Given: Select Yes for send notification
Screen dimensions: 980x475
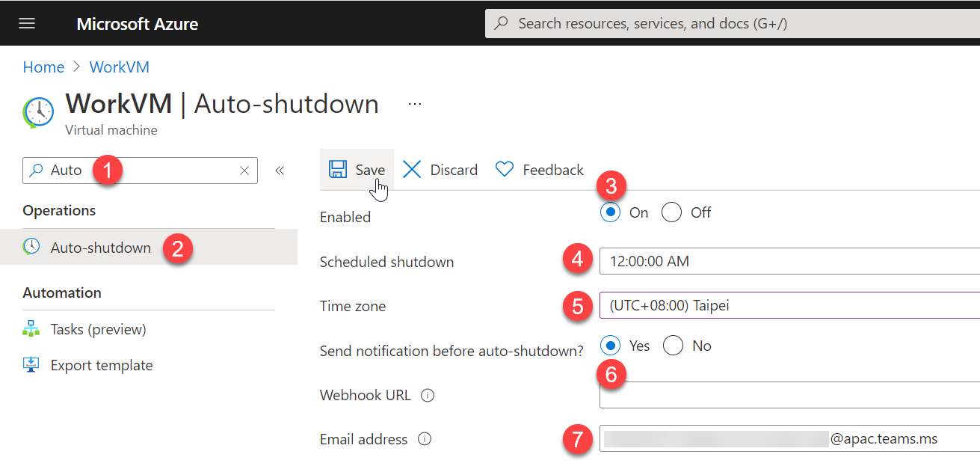Looking at the screenshot, I should pyautogui.click(x=611, y=346).
